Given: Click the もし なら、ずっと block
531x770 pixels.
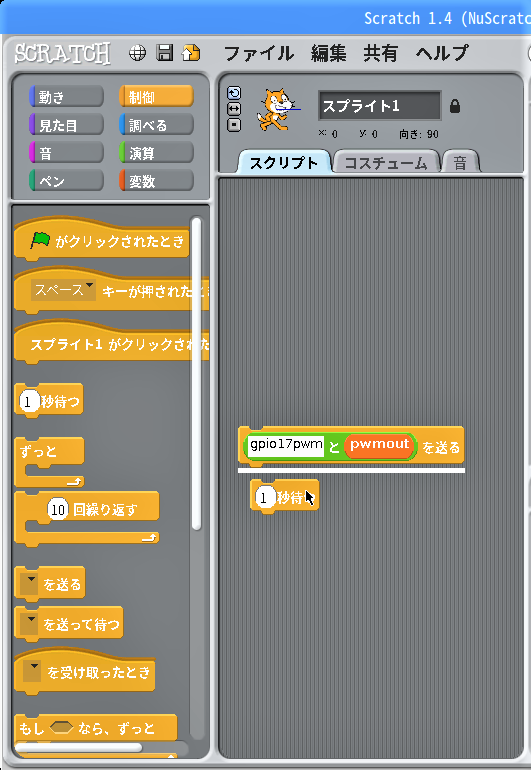Looking at the screenshot, I should [96, 728].
